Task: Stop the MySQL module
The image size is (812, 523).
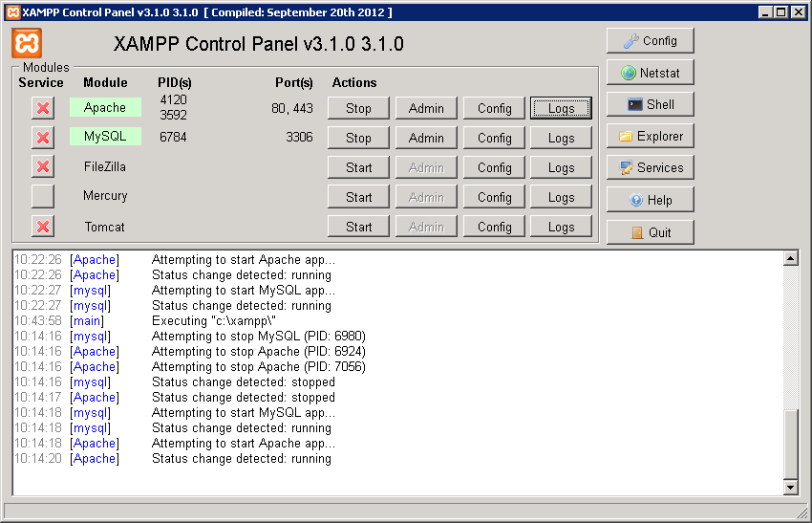Action: click(x=358, y=138)
